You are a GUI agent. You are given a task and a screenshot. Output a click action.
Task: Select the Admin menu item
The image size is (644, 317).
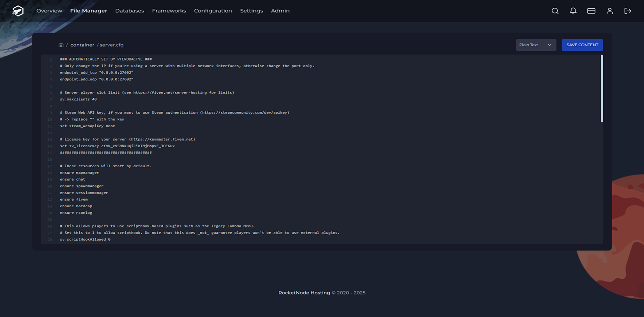[280, 11]
